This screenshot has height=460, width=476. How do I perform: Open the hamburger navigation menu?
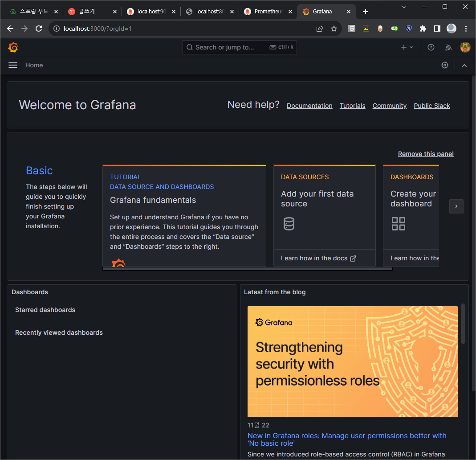point(13,65)
